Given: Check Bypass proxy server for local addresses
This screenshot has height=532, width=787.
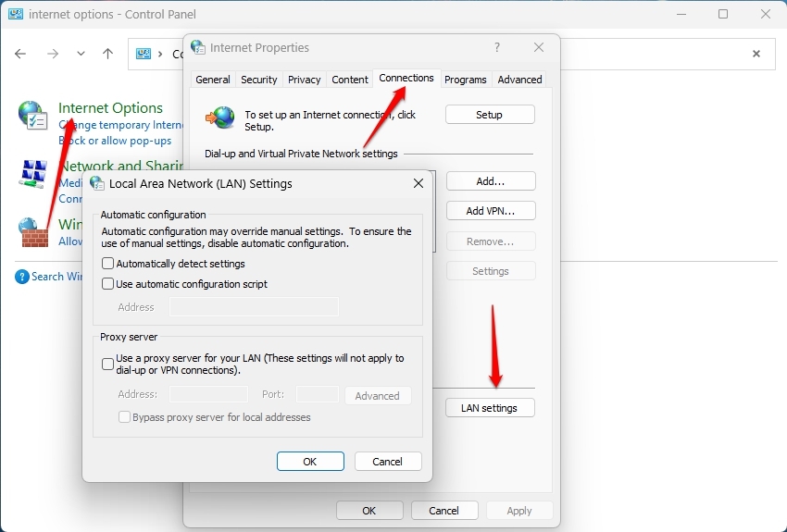Looking at the screenshot, I should pyautogui.click(x=124, y=417).
